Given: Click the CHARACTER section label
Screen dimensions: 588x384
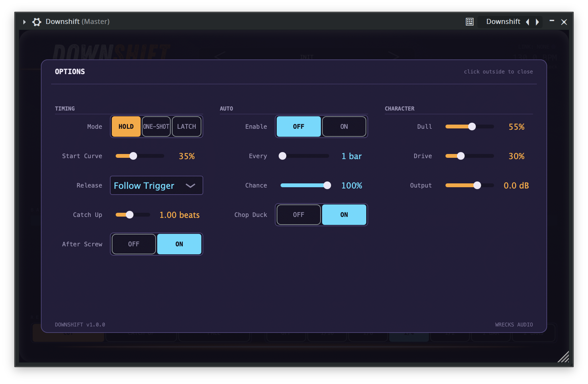Looking at the screenshot, I should pyautogui.click(x=399, y=109).
